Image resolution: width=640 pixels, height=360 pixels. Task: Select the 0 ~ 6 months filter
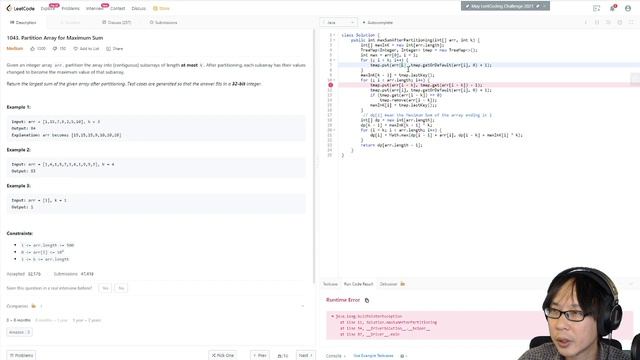18,320
